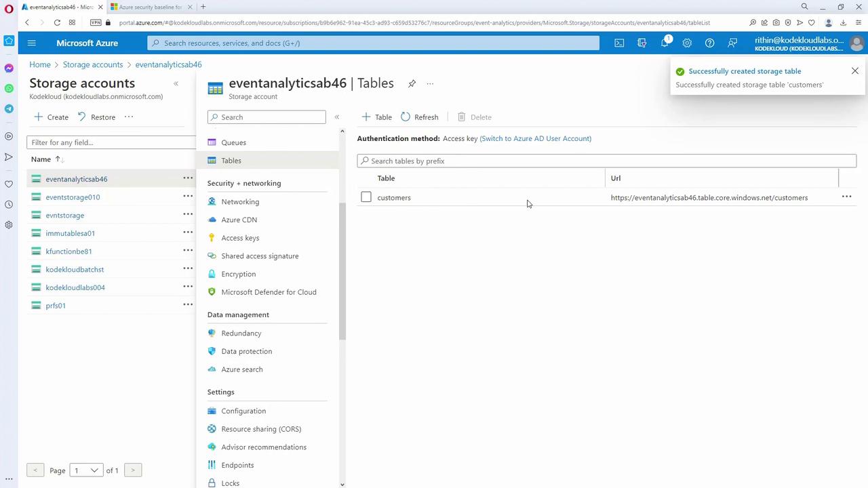Select the customers table checkbox

[366, 197]
